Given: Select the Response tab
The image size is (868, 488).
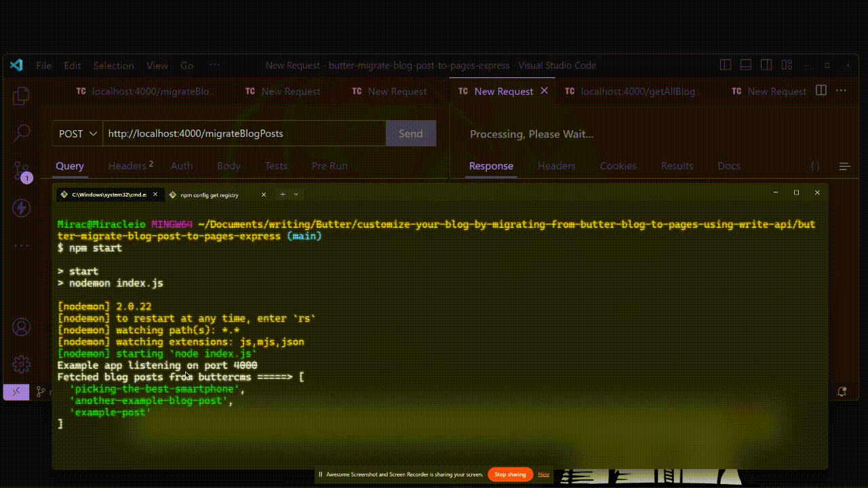Looking at the screenshot, I should (x=491, y=166).
